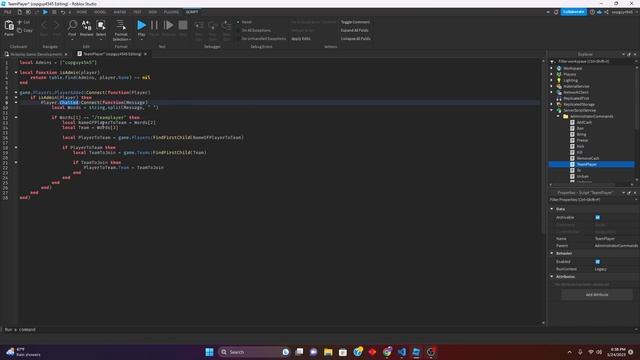Click the Apply Edits button

pyautogui.click(x=301, y=38)
